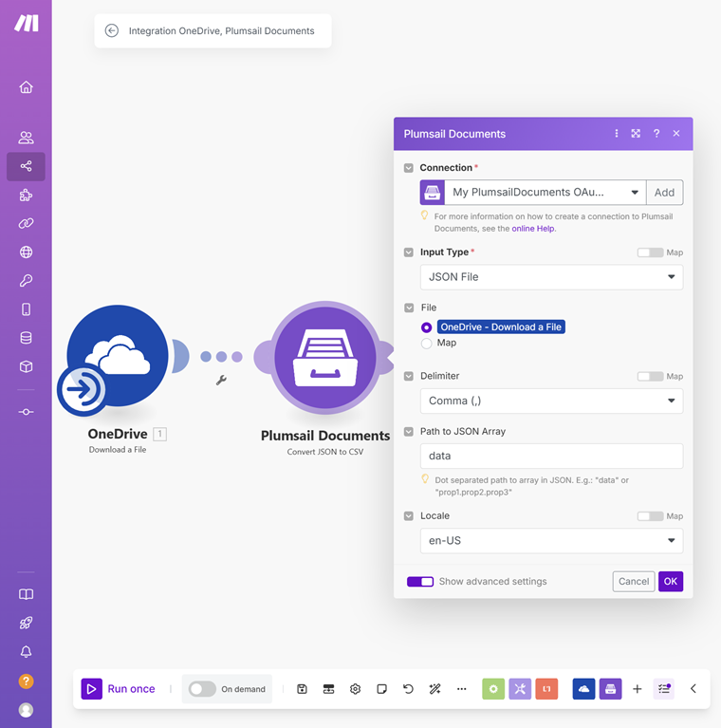Image resolution: width=721 pixels, height=728 pixels.
Task: Open the Make logo home
Action: 26,23
